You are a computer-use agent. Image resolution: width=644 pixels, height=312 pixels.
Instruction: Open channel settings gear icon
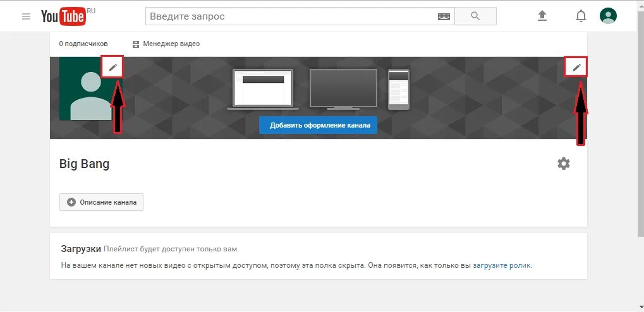pos(564,164)
